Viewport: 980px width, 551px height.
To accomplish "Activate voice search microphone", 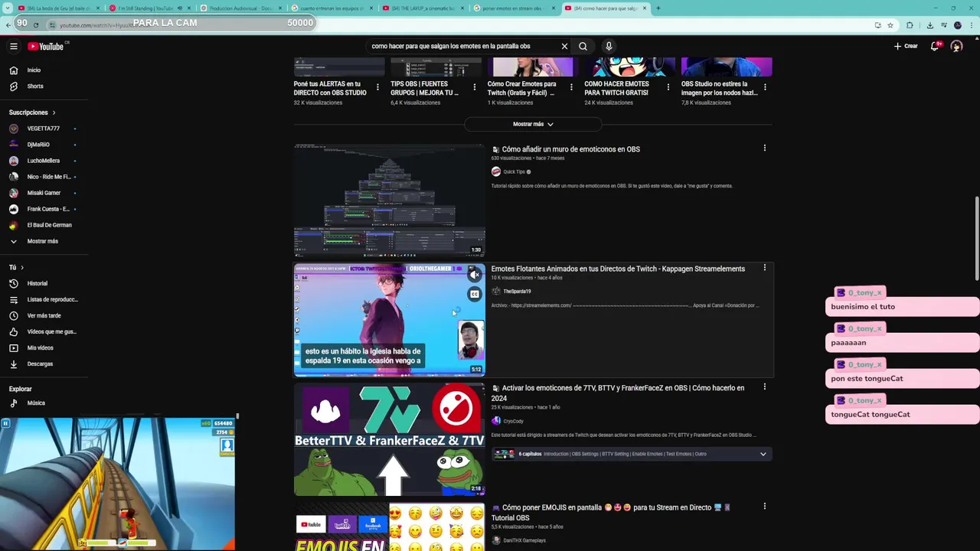I will tap(609, 46).
